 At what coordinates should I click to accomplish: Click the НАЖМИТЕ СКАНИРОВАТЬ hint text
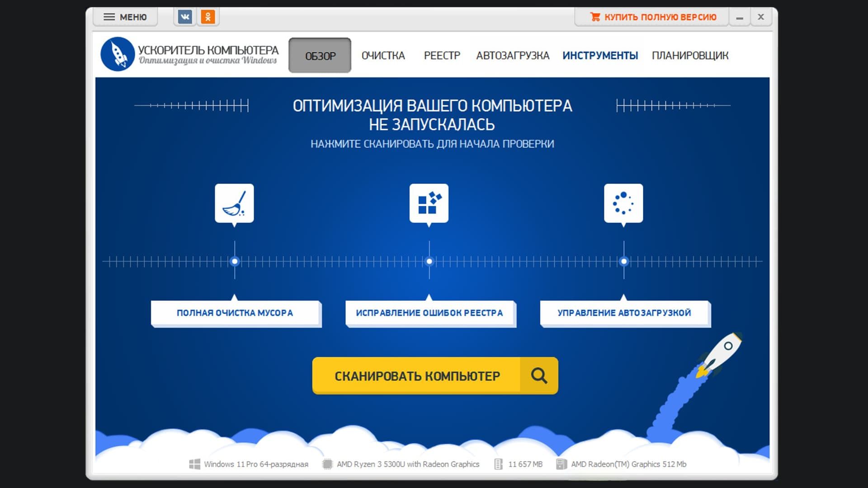pyautogui.click(x=432, y=144)
